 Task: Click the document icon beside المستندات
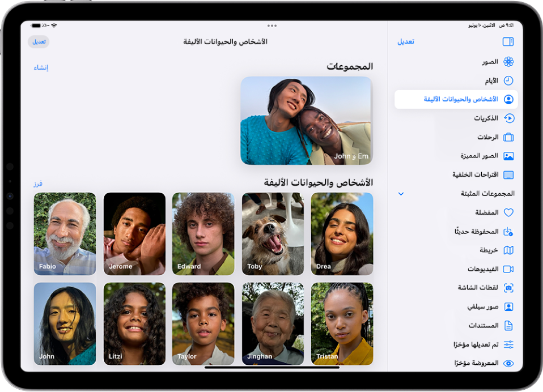[508, 326]
